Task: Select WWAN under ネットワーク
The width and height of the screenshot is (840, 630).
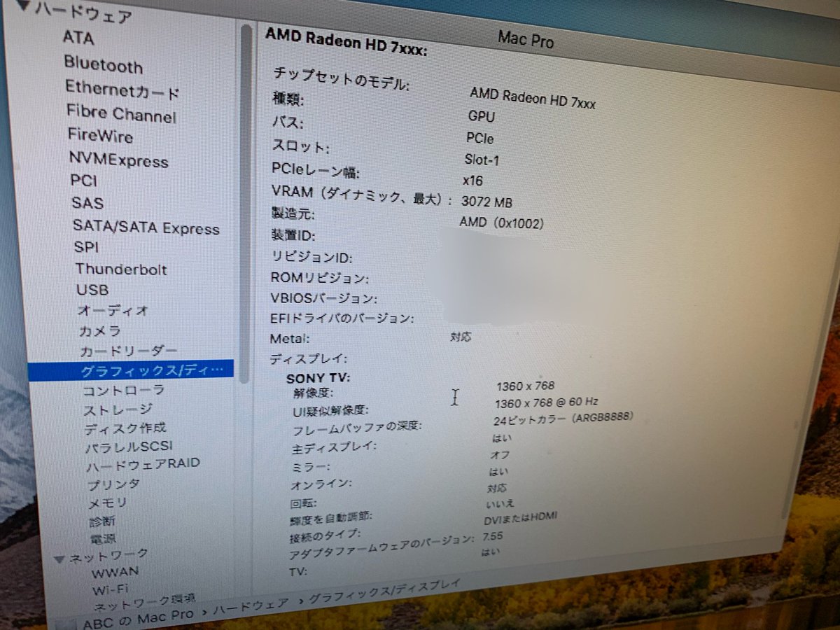Action: click(x=115, y=571)
